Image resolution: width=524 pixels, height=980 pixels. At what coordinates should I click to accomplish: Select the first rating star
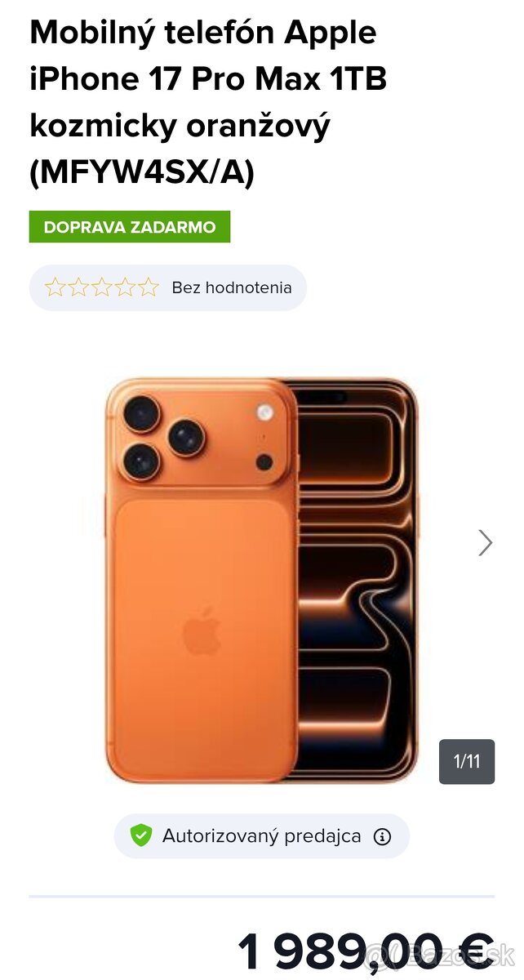[x=55, y=287]
